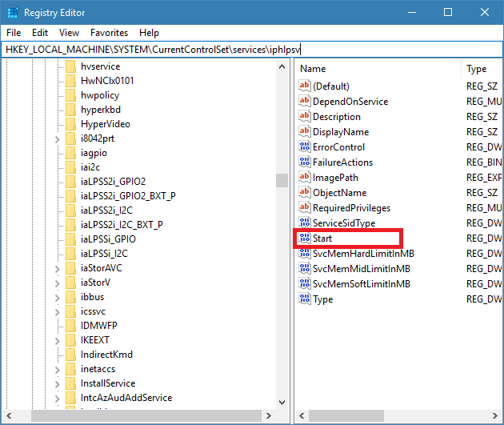Select the string icon beside (Default)
This screenshot has width=504, height=425.
coord(304,86)
